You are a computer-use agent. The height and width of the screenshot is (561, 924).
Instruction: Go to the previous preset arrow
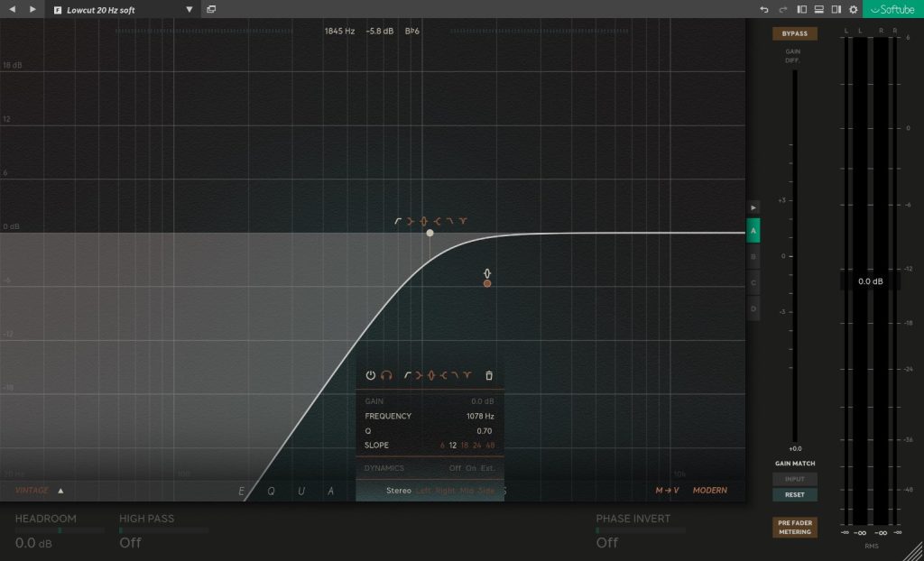13,9
